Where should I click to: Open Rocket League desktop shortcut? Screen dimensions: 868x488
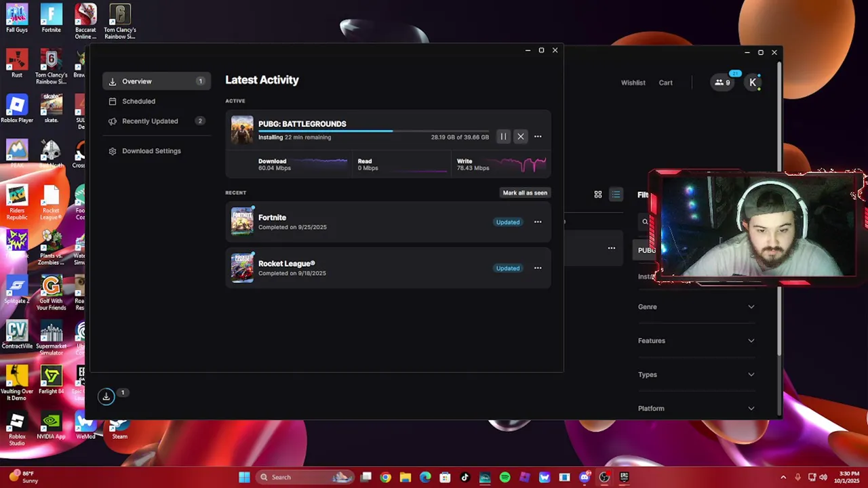pos(52,203)
